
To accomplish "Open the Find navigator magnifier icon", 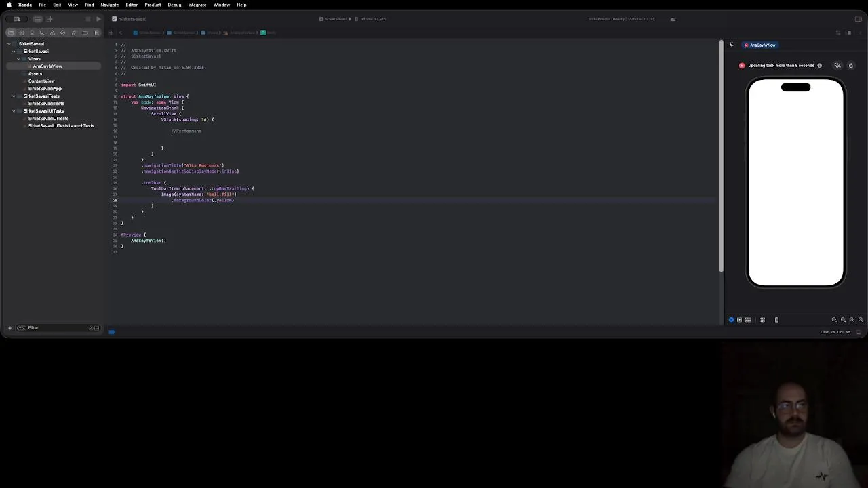I will click(42, 33).
